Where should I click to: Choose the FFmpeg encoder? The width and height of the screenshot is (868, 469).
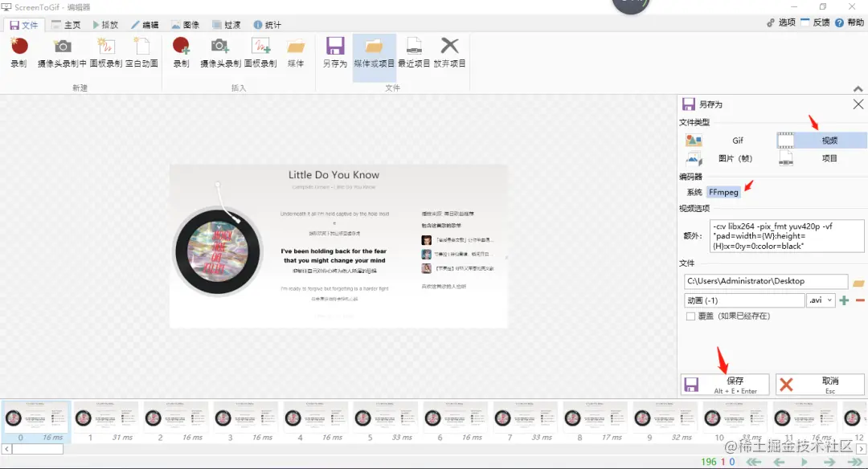click(x=723, y=192)
